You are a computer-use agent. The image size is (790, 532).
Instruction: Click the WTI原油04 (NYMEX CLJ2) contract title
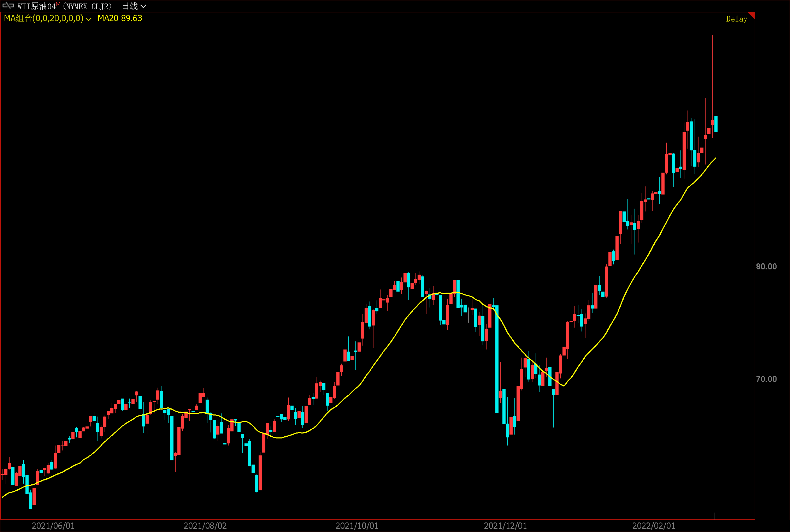click(65, 6)
